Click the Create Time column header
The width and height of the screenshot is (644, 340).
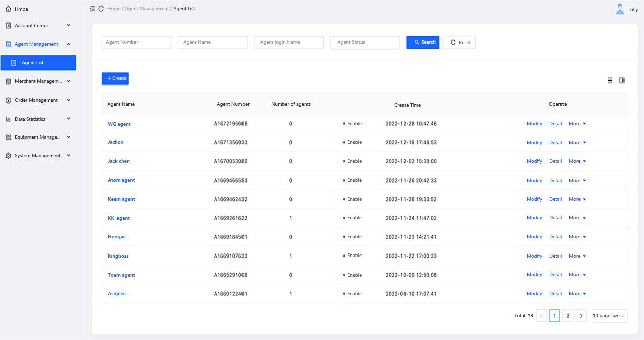[x=408, y=105]
